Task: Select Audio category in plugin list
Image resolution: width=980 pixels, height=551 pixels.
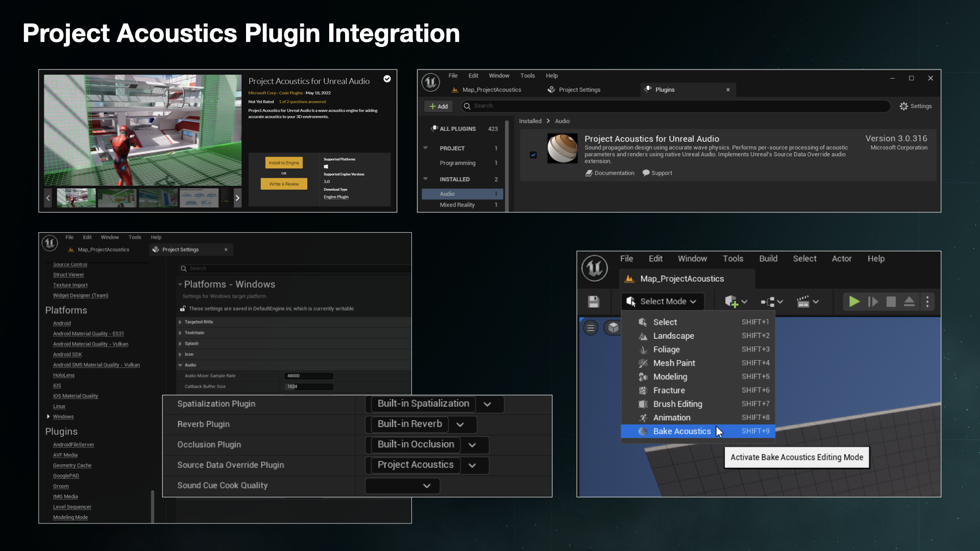Action: tap(462, 194)
